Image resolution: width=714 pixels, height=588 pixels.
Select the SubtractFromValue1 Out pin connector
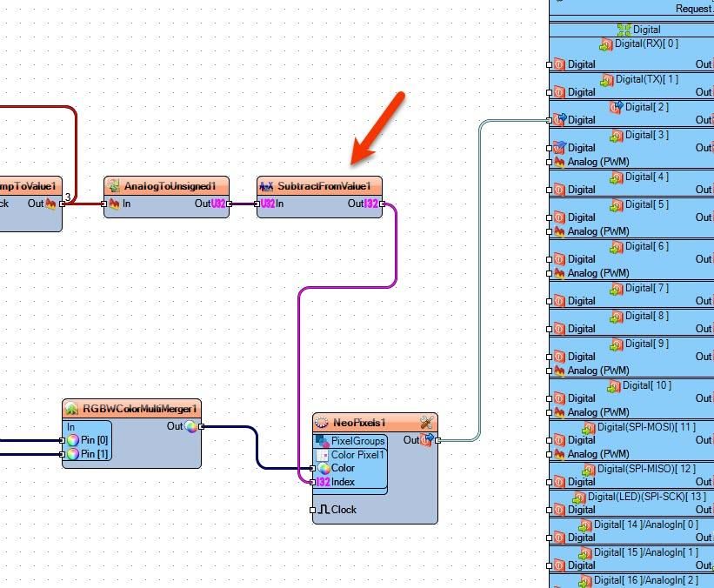(x=382, y=204)
